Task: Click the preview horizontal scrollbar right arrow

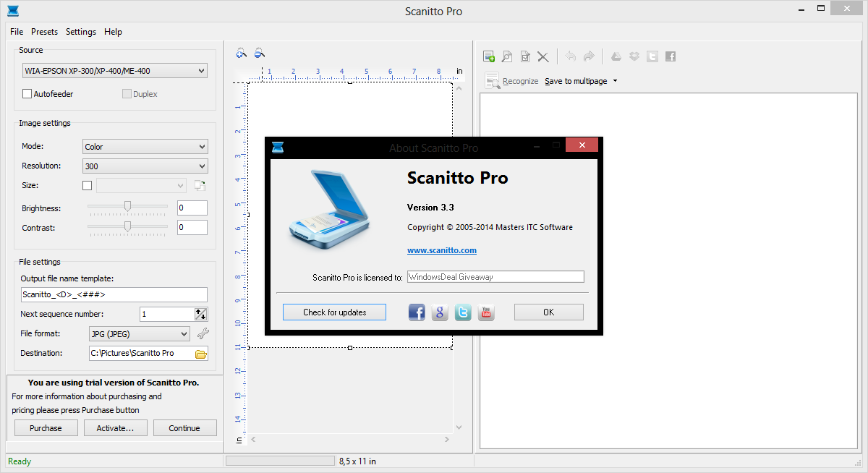Action: 447,439
